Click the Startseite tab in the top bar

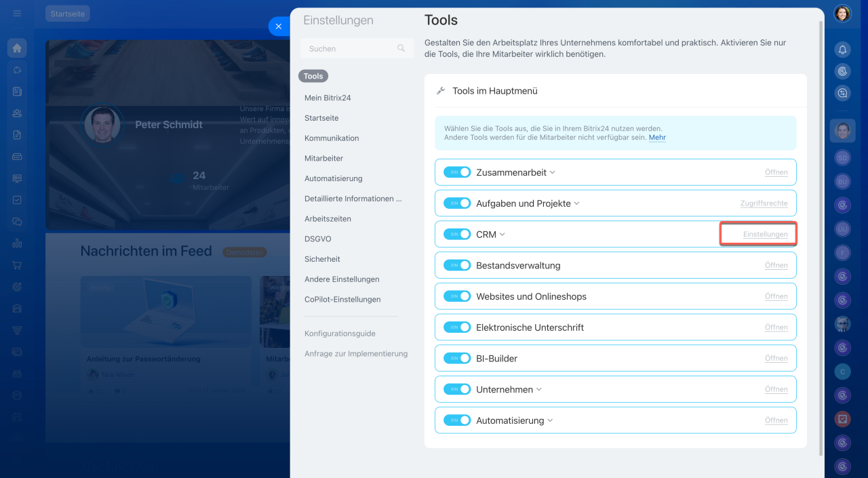68,14
